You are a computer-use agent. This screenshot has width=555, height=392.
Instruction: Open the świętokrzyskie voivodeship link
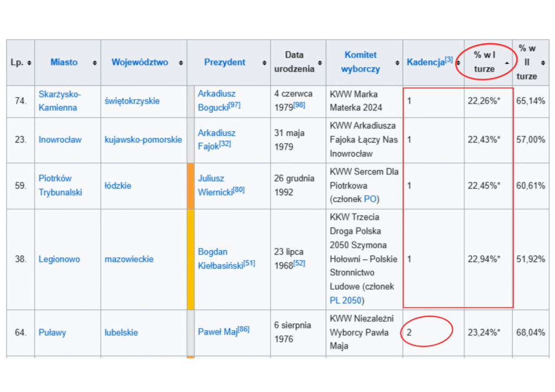tap(132, 101)
